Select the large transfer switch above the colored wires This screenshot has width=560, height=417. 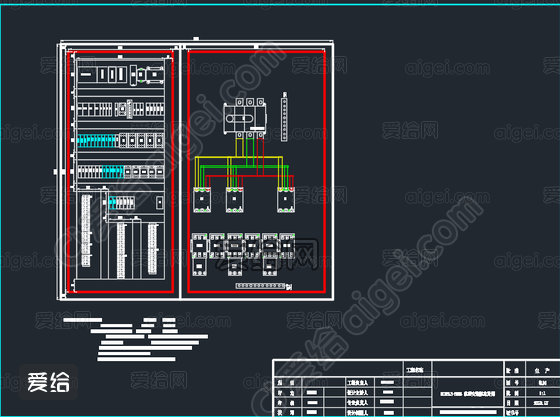click(x=245, y=118)
